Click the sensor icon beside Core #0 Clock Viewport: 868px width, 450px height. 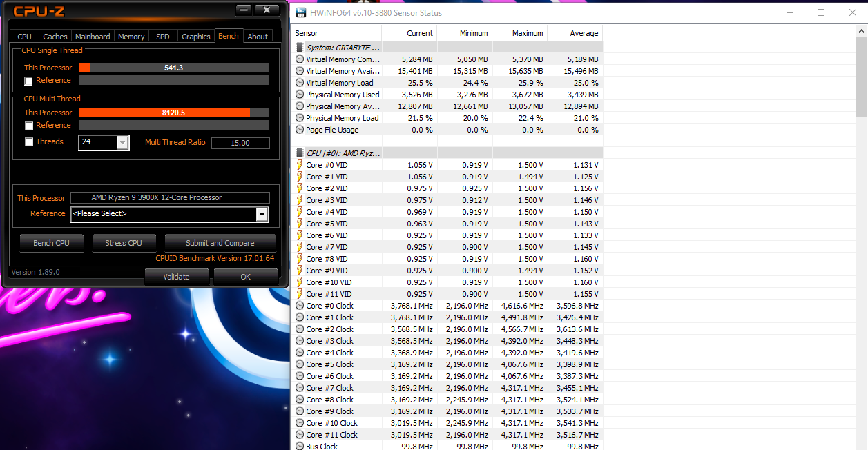(x=300, y=306)
